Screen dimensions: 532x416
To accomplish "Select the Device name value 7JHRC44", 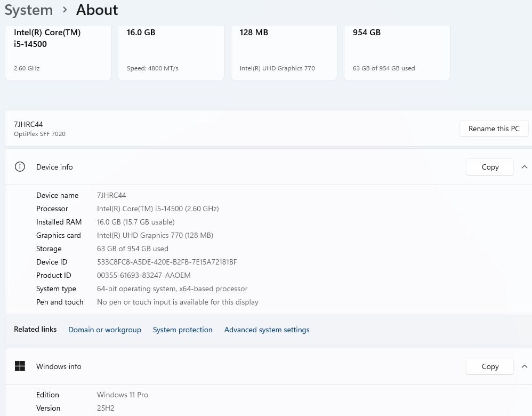I will point(111,195).
